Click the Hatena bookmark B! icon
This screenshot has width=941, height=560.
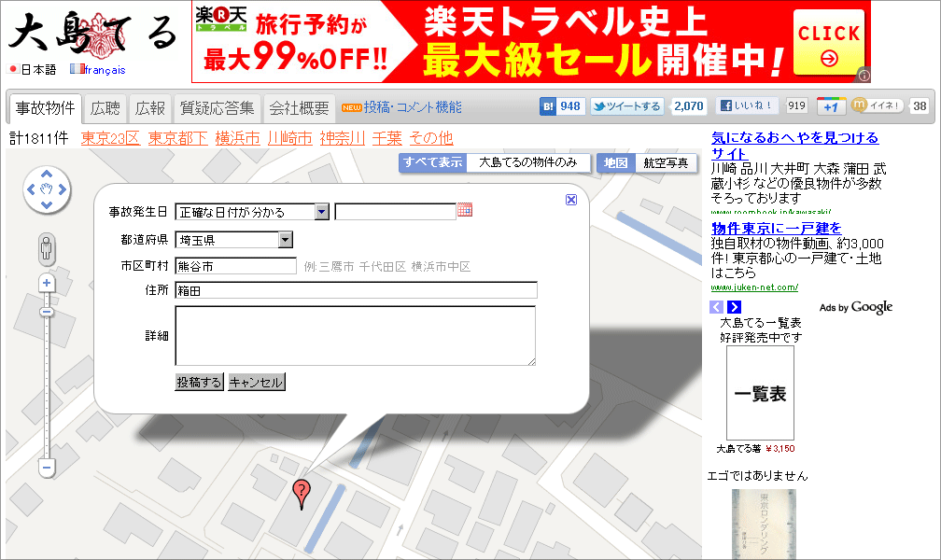[547, 106]
